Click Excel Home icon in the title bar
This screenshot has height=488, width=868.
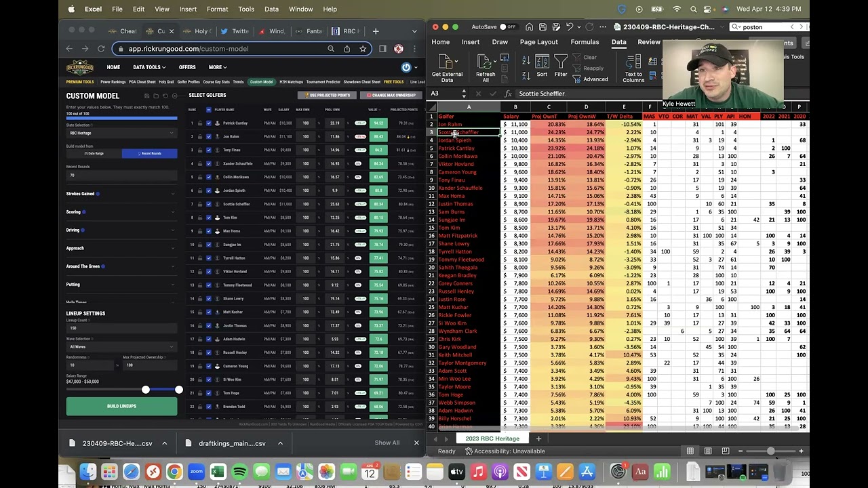530,27
